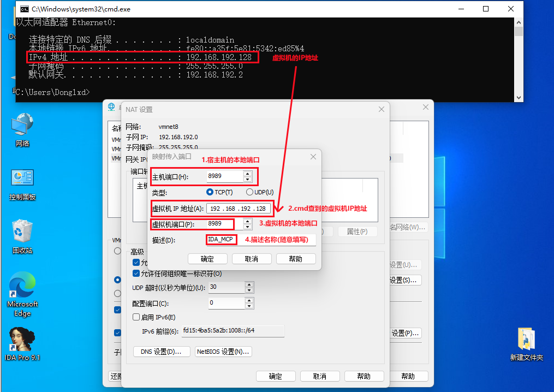The height and width of the screenshot is (392, 554).
Task: Click the 虚拟机端口(P) input field
Action: 225,224
